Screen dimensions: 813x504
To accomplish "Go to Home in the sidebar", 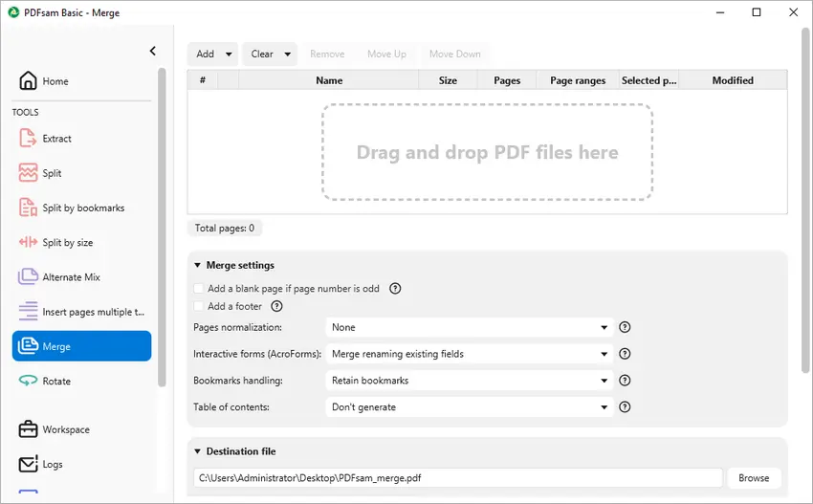I will 55,81.
